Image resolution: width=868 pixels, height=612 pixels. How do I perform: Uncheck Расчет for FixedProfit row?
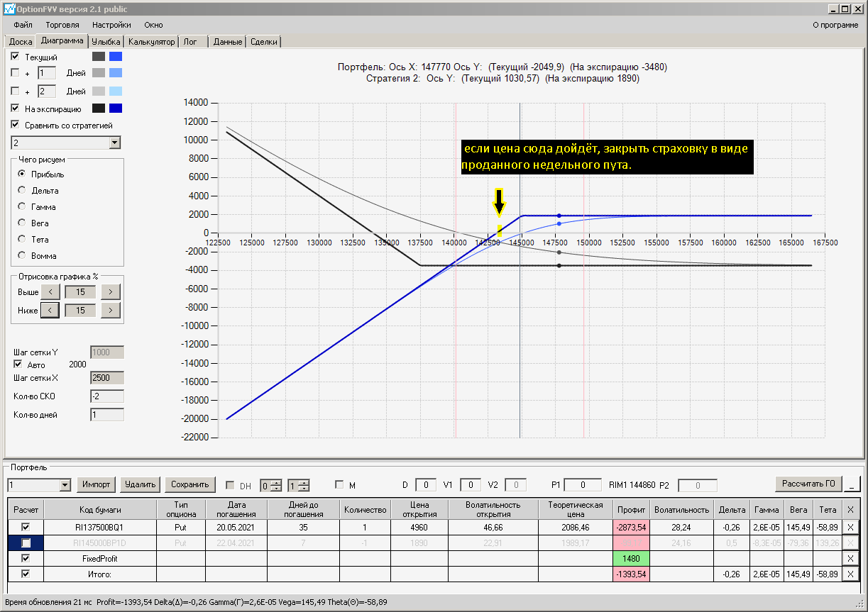point(26,558)
